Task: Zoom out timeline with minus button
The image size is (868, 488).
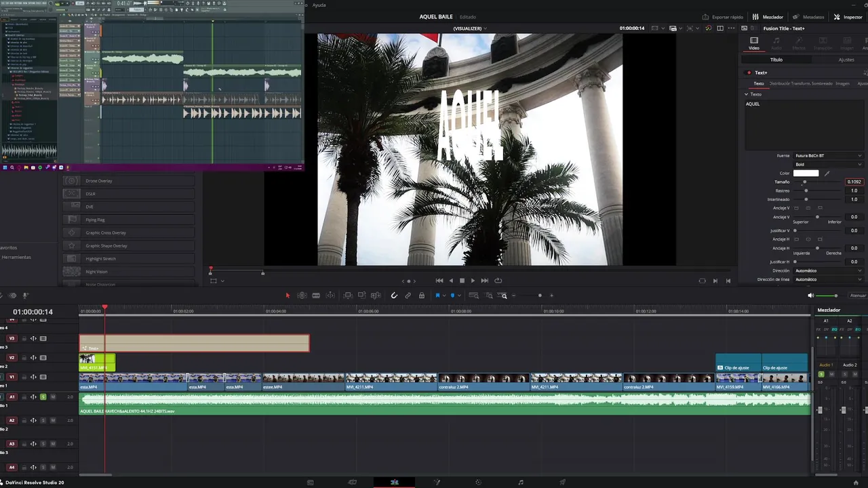Action: click(x=514, y=296)
